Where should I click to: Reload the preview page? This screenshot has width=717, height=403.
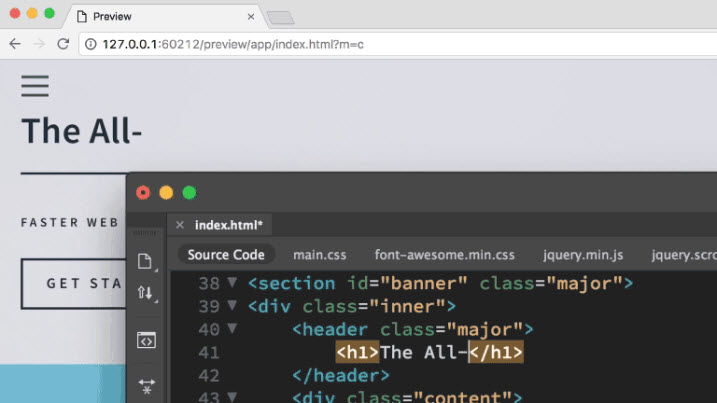[63, 44]
